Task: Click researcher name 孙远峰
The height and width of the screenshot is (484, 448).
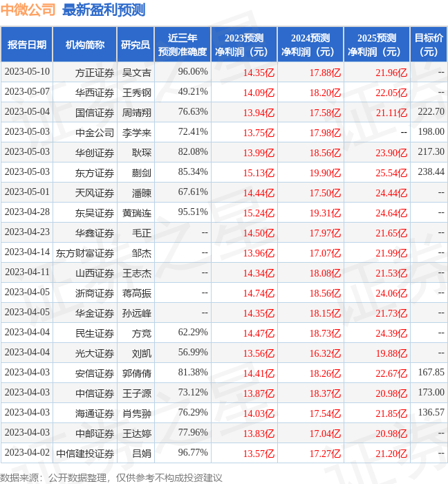Action: pyautogui.click(x=137, y=314)
